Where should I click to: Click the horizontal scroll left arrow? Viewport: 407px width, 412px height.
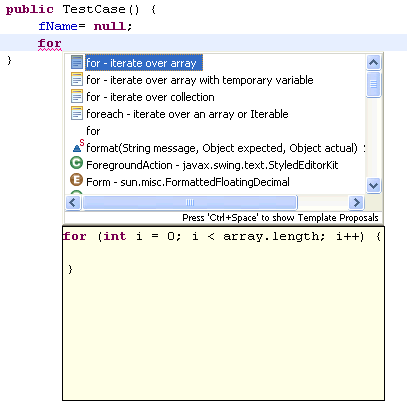click(73, 202)
